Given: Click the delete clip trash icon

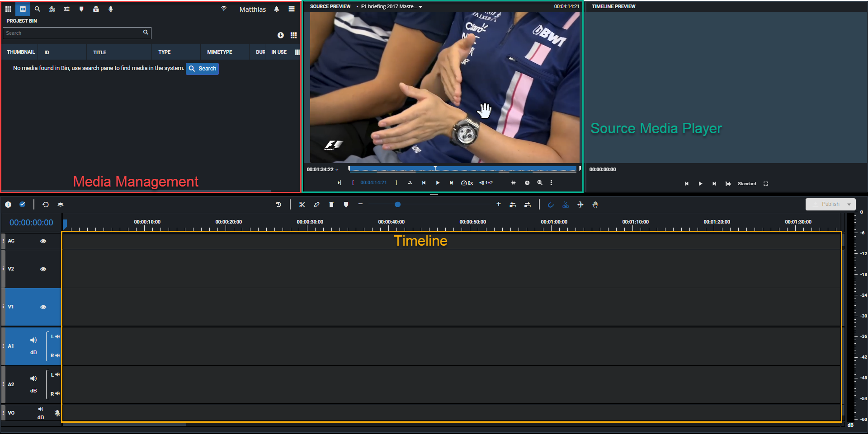Looking at the screenshot, I should click(x=331, y=205).
